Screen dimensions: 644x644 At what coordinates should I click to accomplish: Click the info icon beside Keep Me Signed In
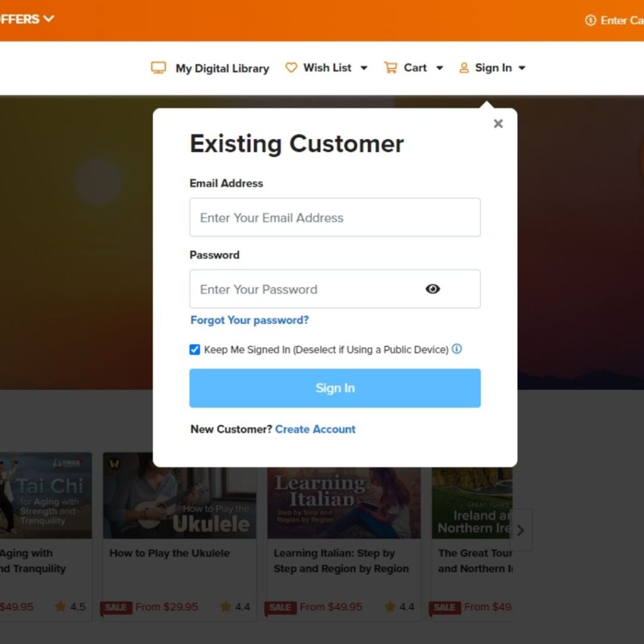(x=457, y=349)
